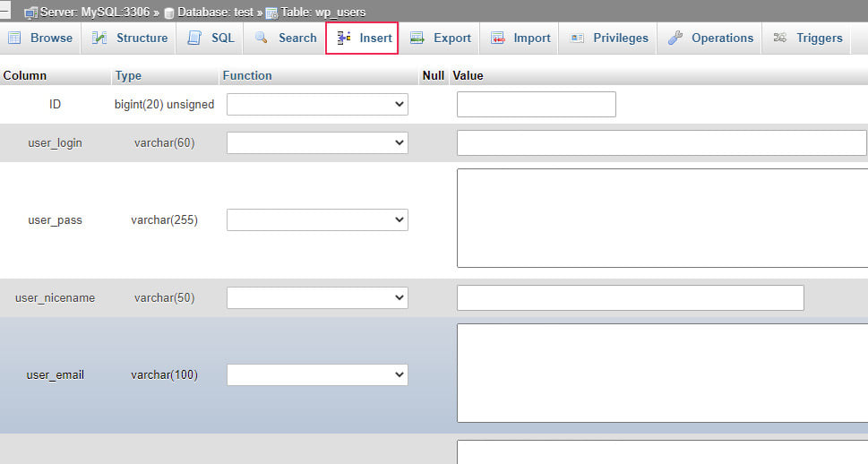Click the server icon in breadcrumb
Viewport: 868px width, 464px height.
(31, 13)
